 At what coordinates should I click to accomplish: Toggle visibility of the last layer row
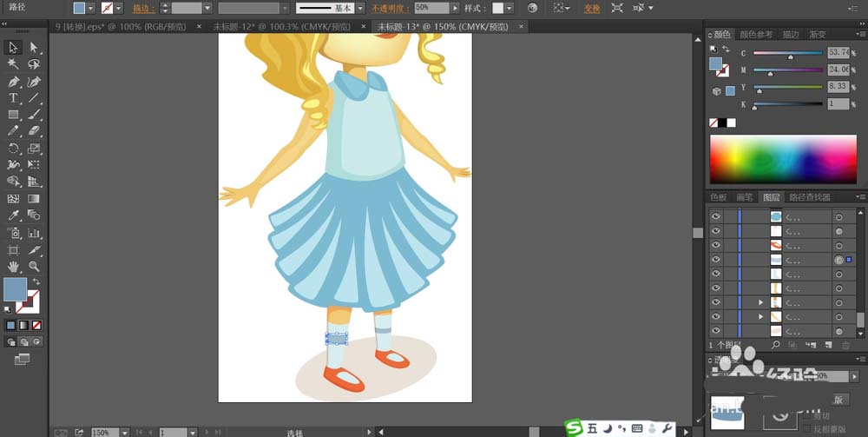point(716,331)
